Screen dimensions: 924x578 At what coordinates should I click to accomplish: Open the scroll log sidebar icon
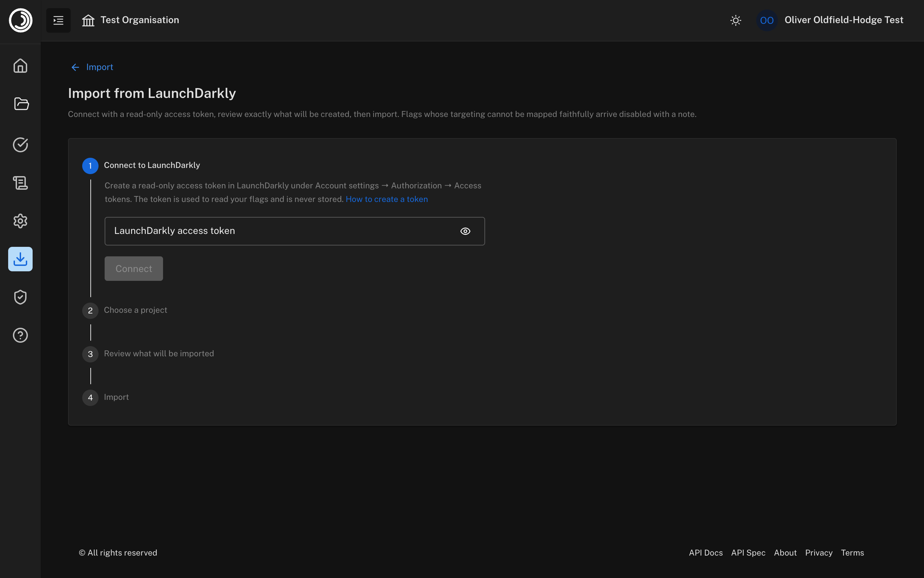coord(21,183)
